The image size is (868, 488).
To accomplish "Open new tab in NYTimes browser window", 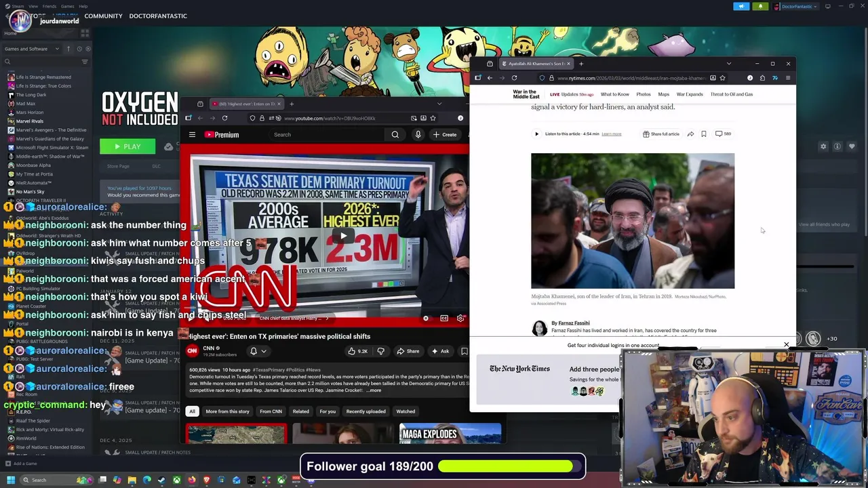I will click(581, 64).
